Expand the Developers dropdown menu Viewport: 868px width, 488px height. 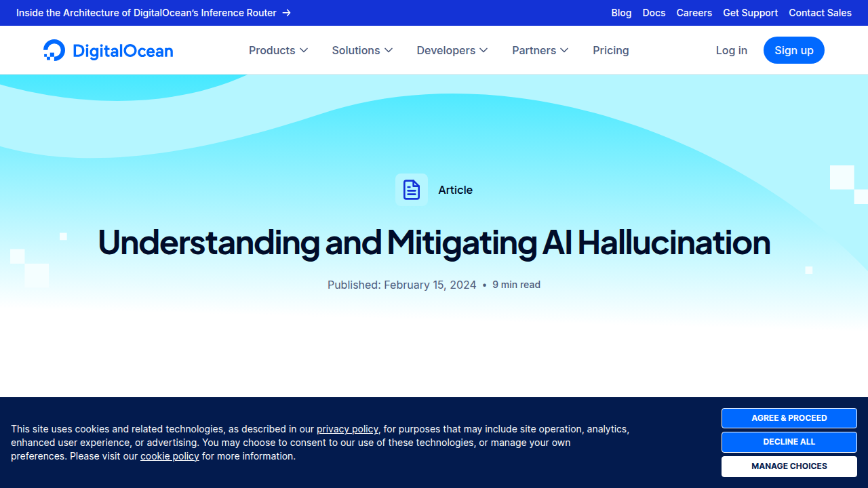tap(452, 50)
